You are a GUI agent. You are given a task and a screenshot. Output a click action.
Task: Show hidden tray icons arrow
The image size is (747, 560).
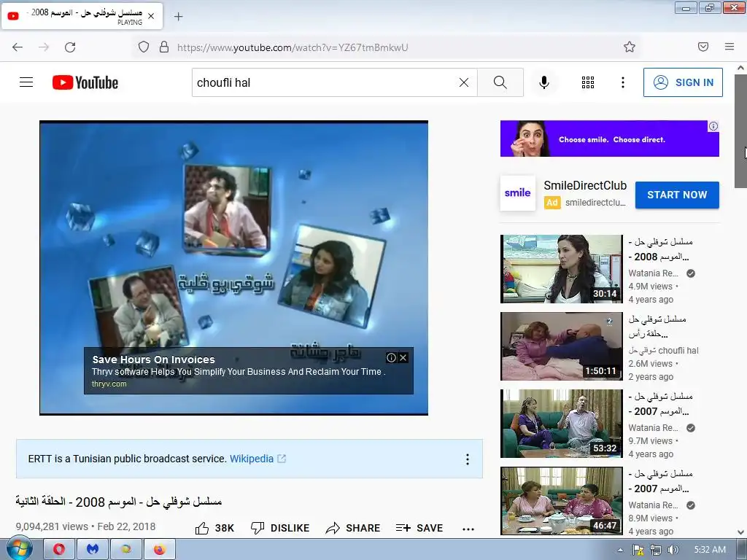tap(620, 550)
